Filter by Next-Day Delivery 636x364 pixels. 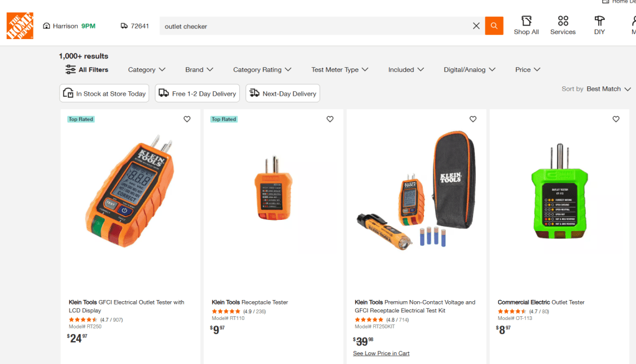(x=283, y=94)
